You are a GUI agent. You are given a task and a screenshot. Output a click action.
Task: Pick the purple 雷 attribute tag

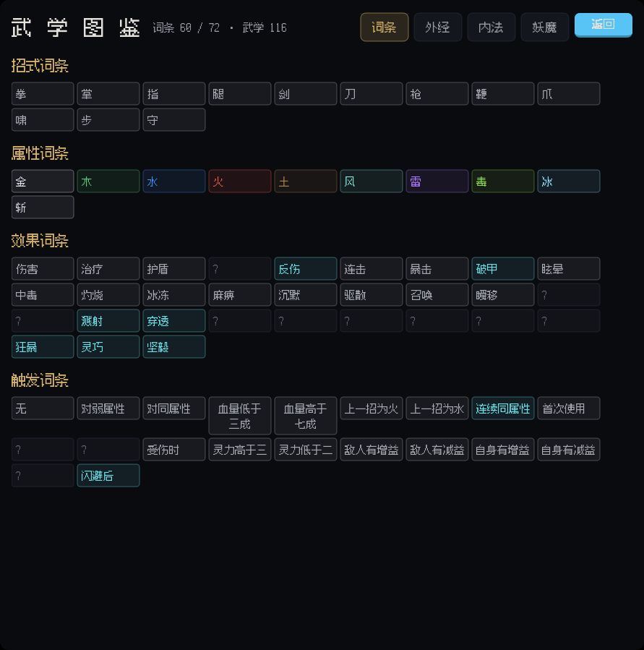pyautogui.click(x=437, y=181)
